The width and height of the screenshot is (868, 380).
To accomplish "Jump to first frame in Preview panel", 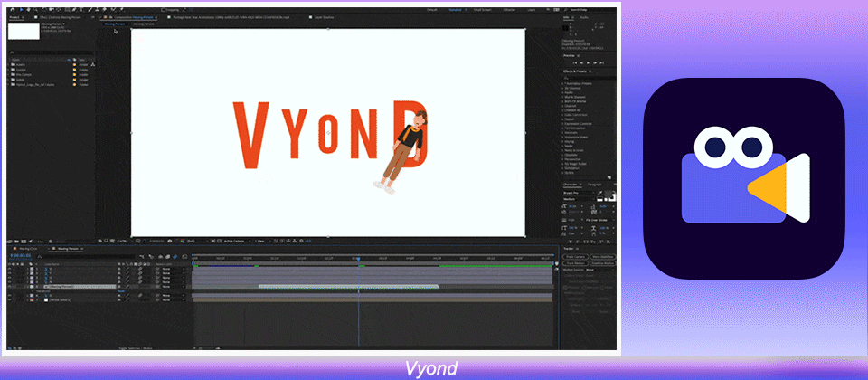I will coord(575,62).
